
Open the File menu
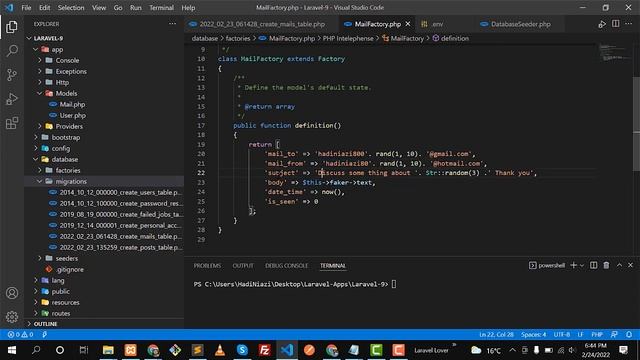(x=26, y=7)
